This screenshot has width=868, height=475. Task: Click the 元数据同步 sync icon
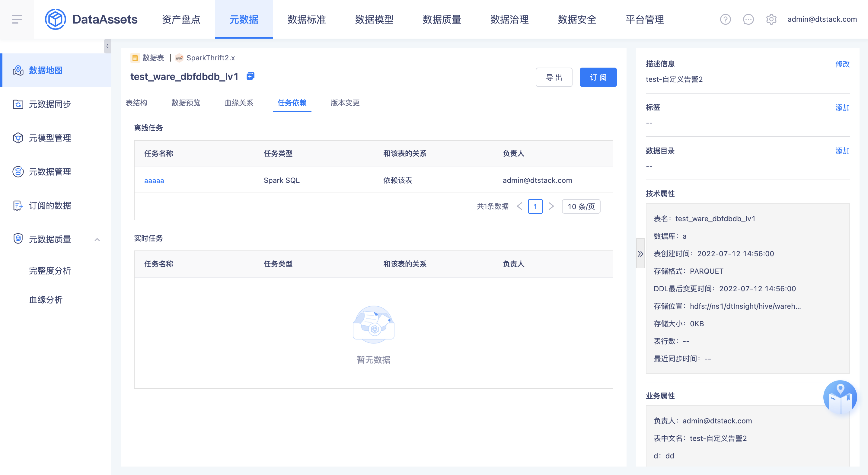18,104
